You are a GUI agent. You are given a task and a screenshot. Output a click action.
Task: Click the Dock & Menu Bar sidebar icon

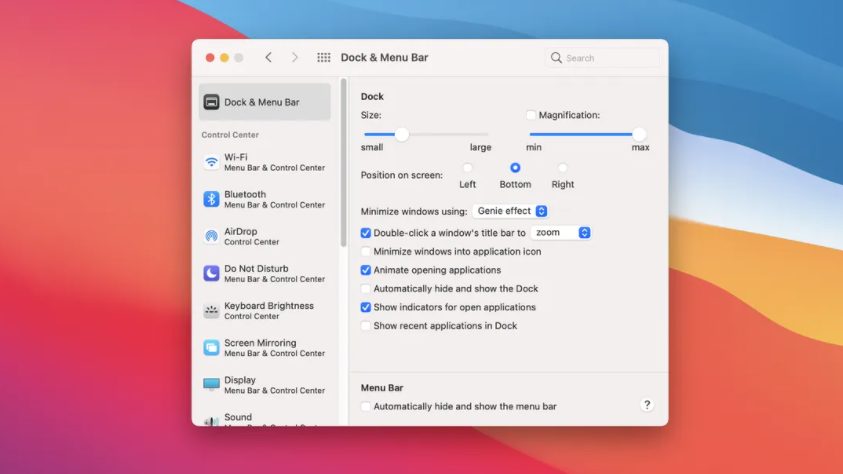point(211,102)
